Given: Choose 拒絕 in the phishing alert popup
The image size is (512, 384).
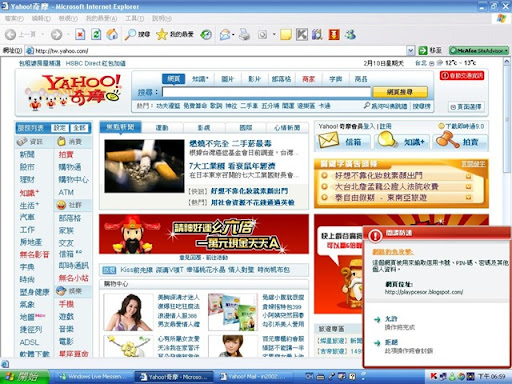Looking at the screenshot, I should [x=391, y=343].
